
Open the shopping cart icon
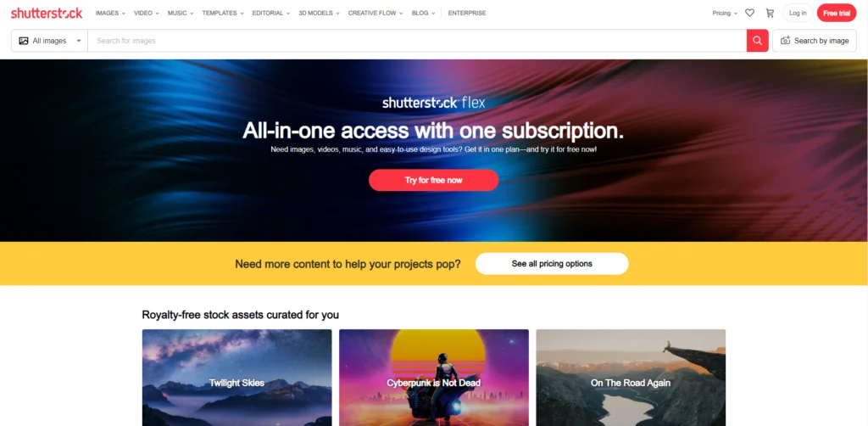pyautogui.click(x=770, y=13)
